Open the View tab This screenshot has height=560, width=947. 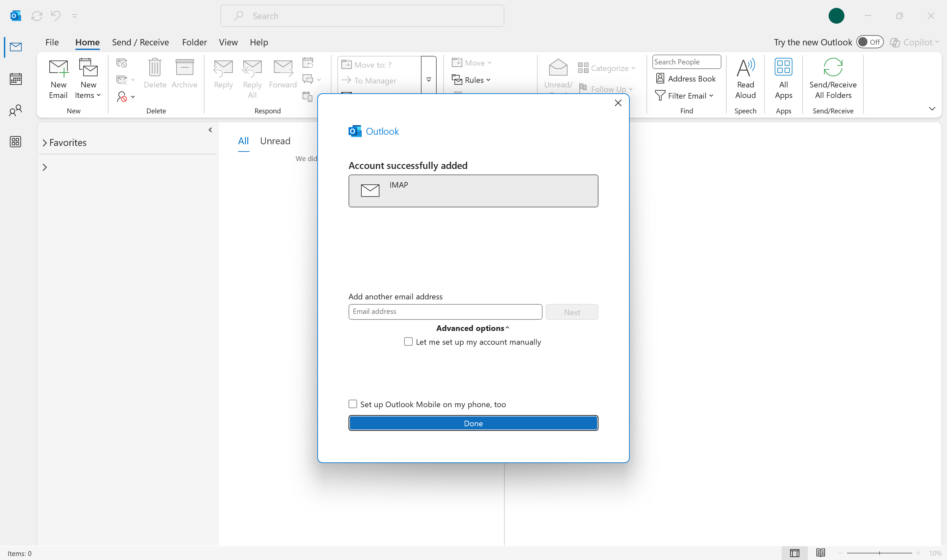click(228, 42)
